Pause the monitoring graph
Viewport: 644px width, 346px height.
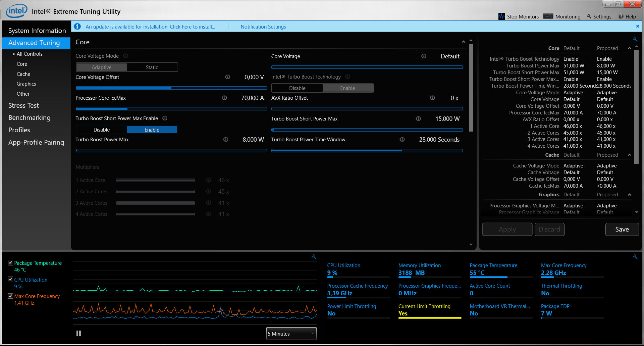[x=78, y=333]
